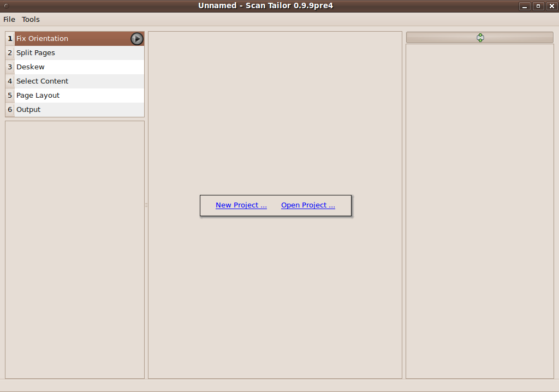Choose the Page Layout stage

coord(75,96)
